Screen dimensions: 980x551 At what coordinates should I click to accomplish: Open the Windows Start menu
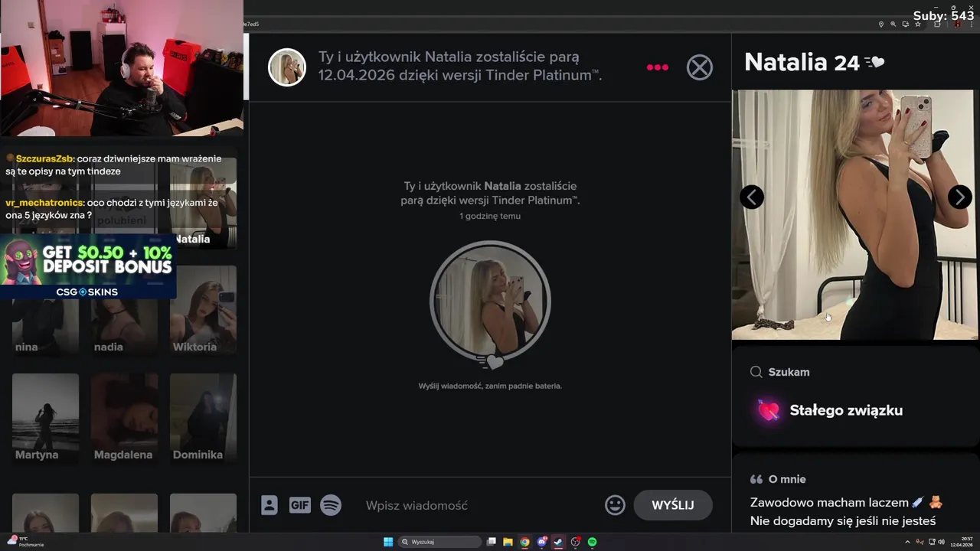[x=388, y=542]
